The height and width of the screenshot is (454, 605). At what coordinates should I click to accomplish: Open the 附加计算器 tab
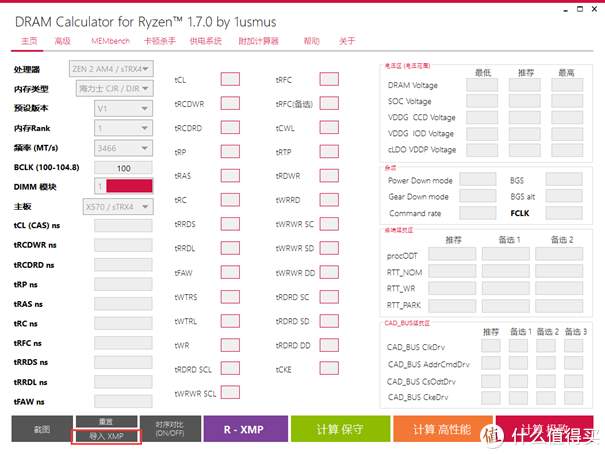click(258, 41)
